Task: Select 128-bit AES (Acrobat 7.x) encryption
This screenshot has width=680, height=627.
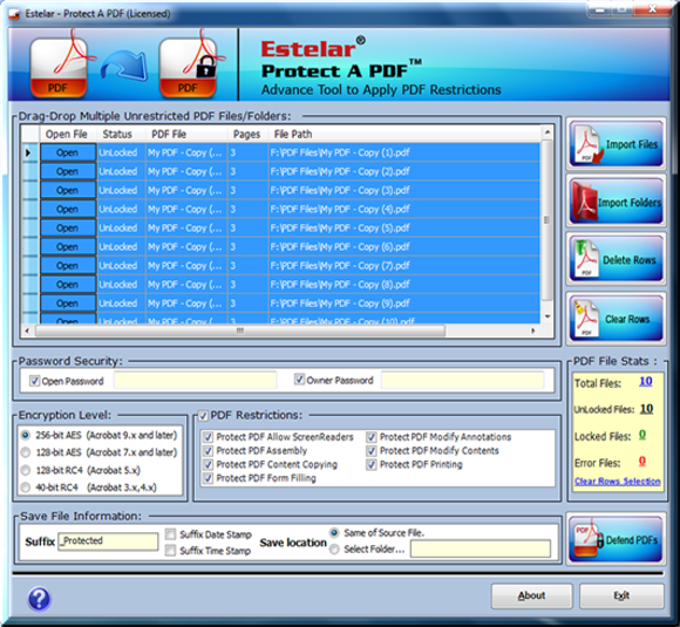Action: (26, 452)
